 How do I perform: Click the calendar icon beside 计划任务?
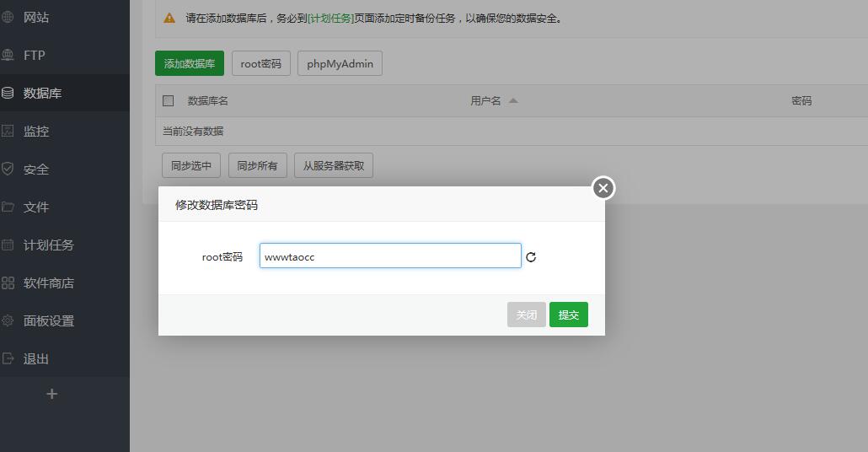8,245
